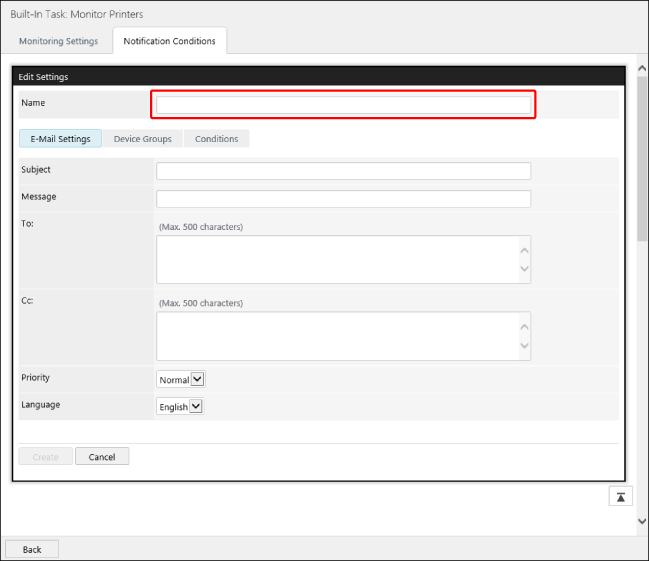Open the Language dropdown
This screenshot has width=649, height=561.
(180, 406)
